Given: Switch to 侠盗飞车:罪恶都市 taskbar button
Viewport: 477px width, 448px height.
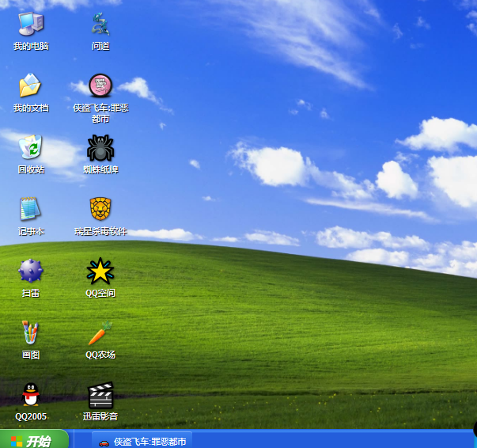Looking at the screenshot, I should [142, 440].
